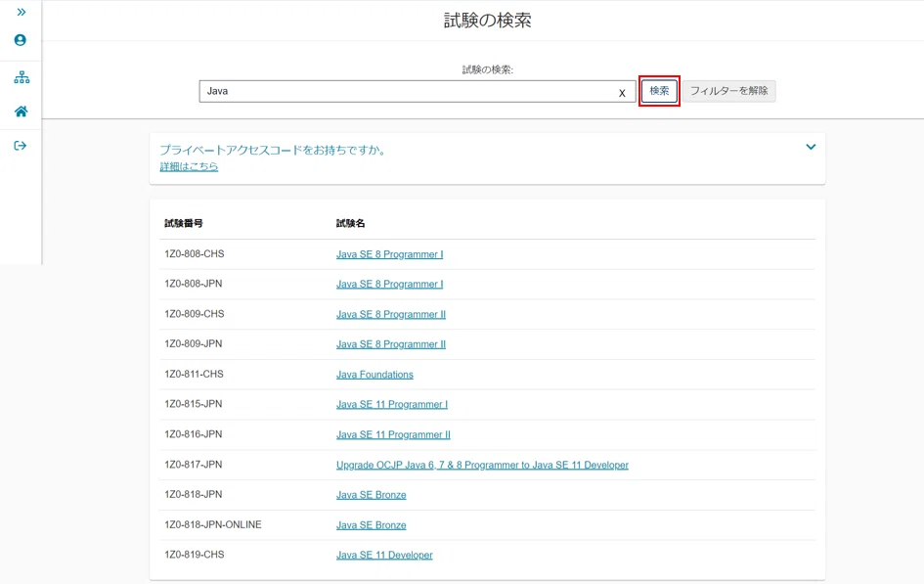Open the Java SE 11 Developer link
This screenshot has height=584, width=924.
click(384, 555)
